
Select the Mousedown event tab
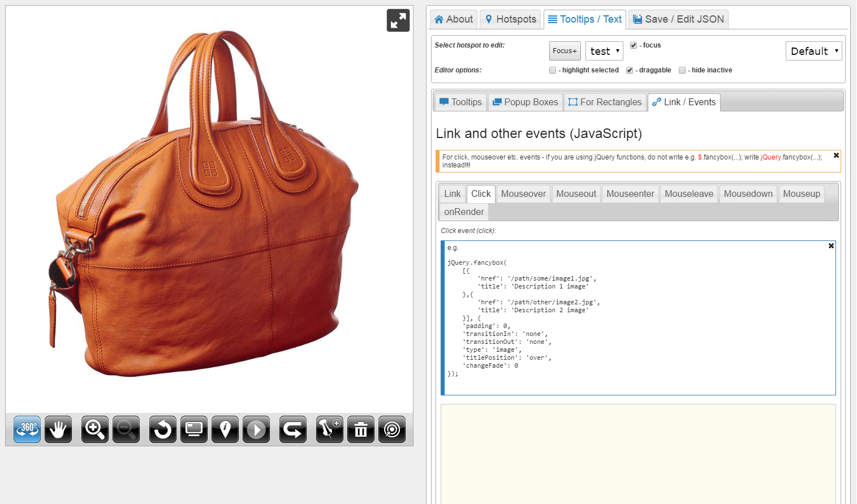point(748,193)
